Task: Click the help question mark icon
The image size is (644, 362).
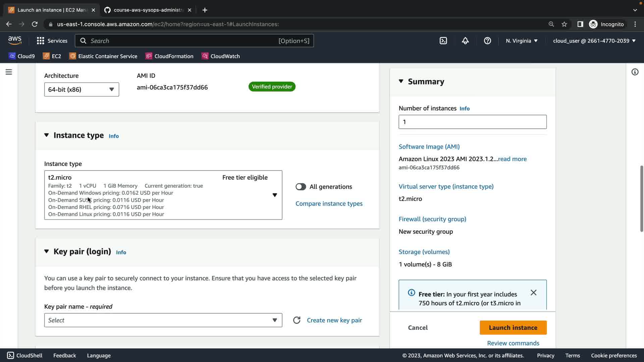Action: [487, 41]
